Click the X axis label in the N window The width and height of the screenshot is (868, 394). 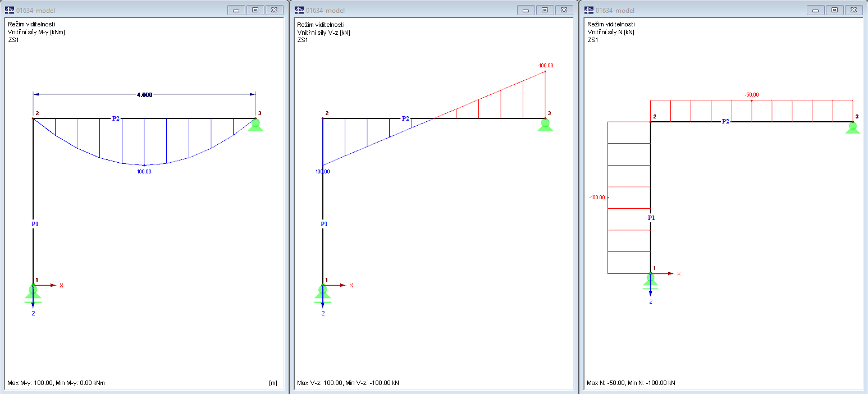coord(679,274)
